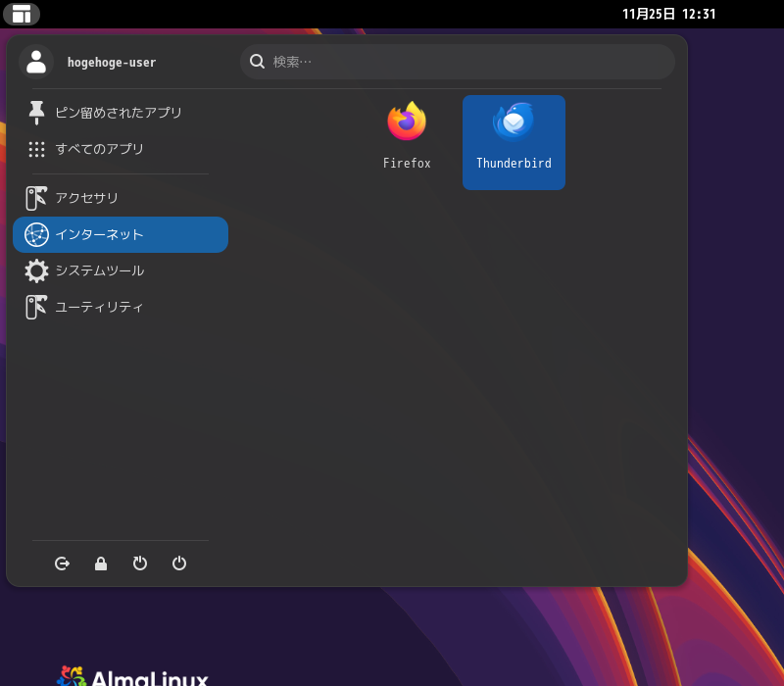784x686 pixels.
Task: Open the アクセサリ category
Action: pyautogui.click(x=121, y=198)
